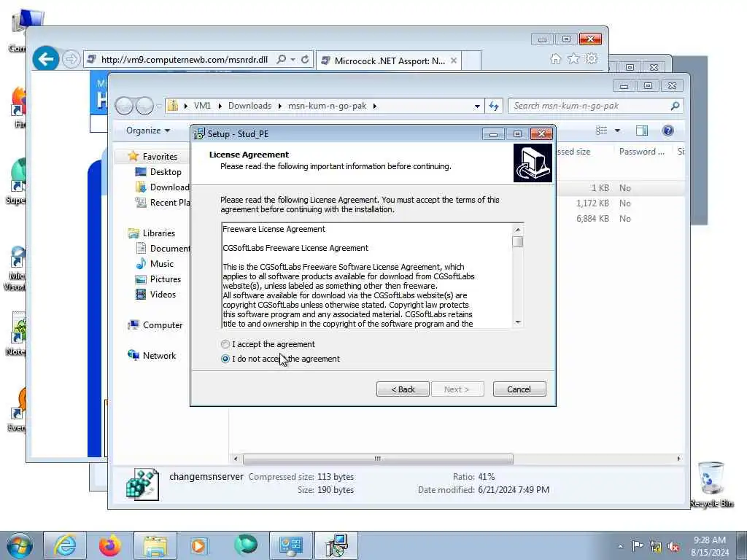Click the IE favorites star icon
This screenshot has height=560, width=747.
tap(573, 58)
